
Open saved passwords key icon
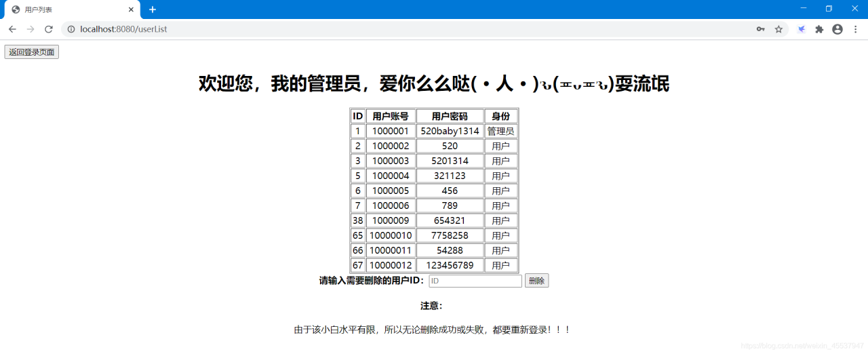tap(761, 29)
